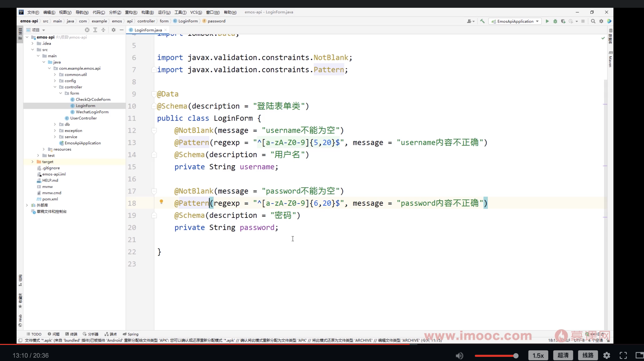Expand the resources folder in tree
Viewport: 644px width, 361px height.
click(44, 149)
